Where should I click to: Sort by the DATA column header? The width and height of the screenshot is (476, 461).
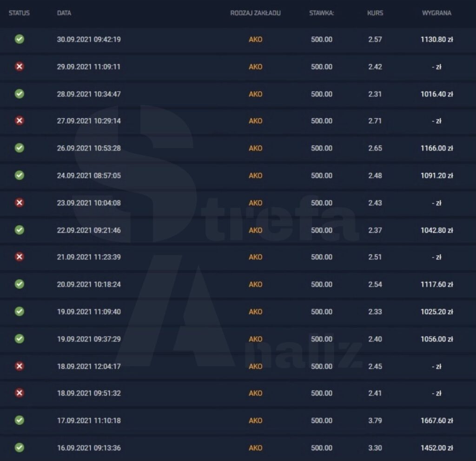click(64, 13)
